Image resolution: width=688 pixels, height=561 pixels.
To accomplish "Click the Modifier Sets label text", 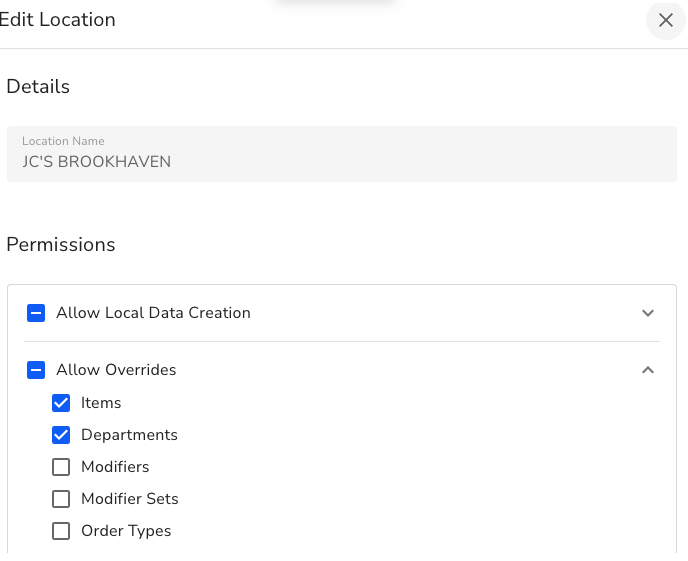I will 130,499.
